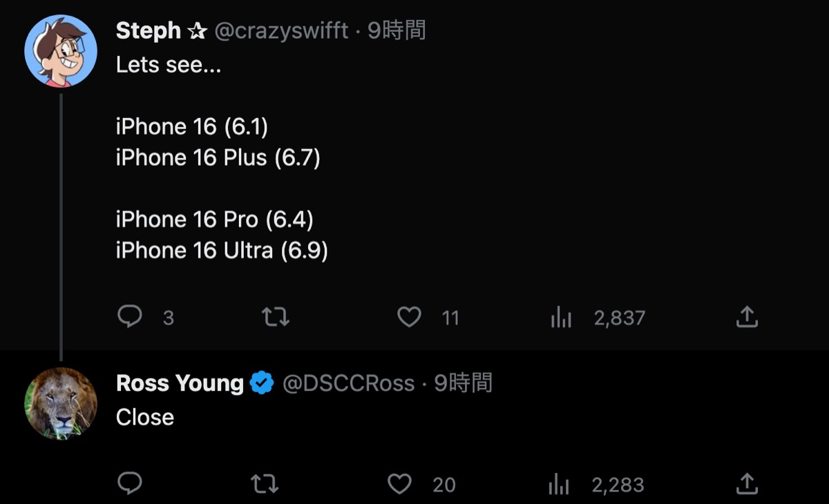Open Steph's tweet timestamp link
829x504 pixels.
397,30
